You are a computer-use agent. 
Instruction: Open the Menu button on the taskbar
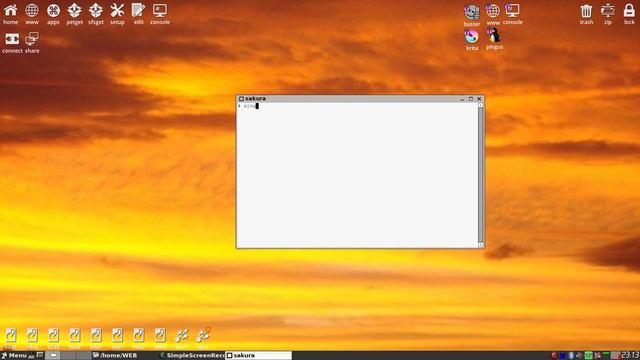coord(17,355)
